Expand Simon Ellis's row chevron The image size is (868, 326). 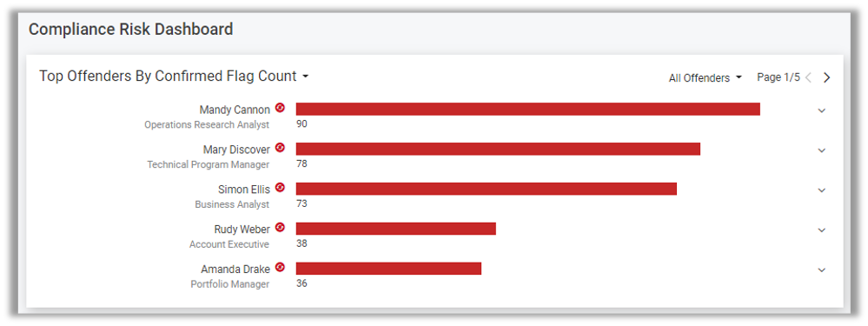click(821, 190)
